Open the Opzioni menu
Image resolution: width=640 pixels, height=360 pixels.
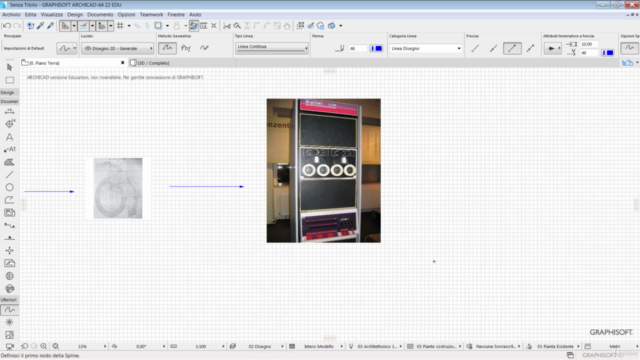(x=126, y=14)
